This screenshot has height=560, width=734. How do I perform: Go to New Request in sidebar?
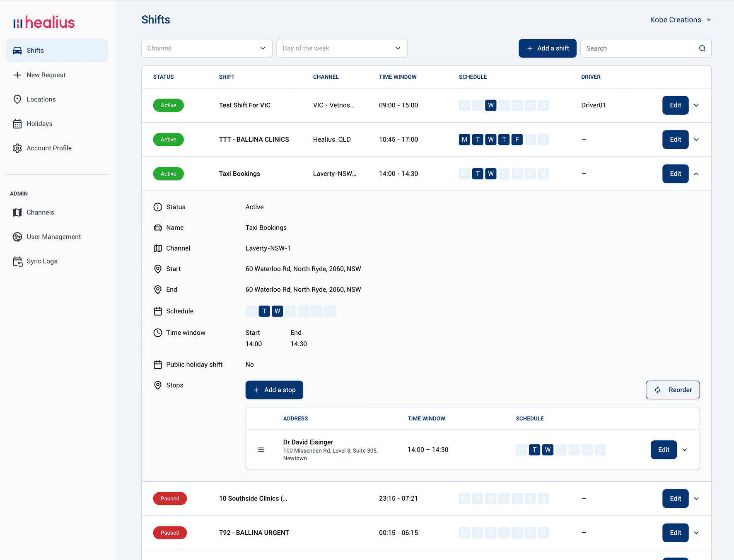(x=46, y=75)
